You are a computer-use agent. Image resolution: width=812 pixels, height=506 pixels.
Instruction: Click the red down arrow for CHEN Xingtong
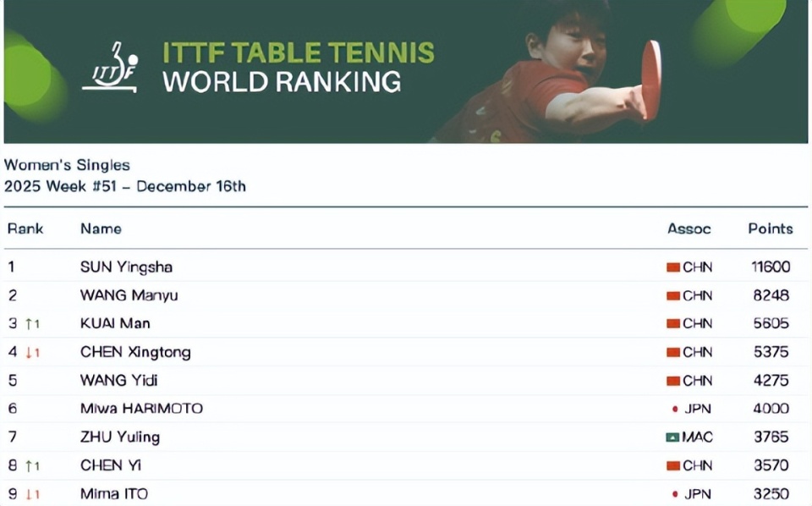pos(30,352)
